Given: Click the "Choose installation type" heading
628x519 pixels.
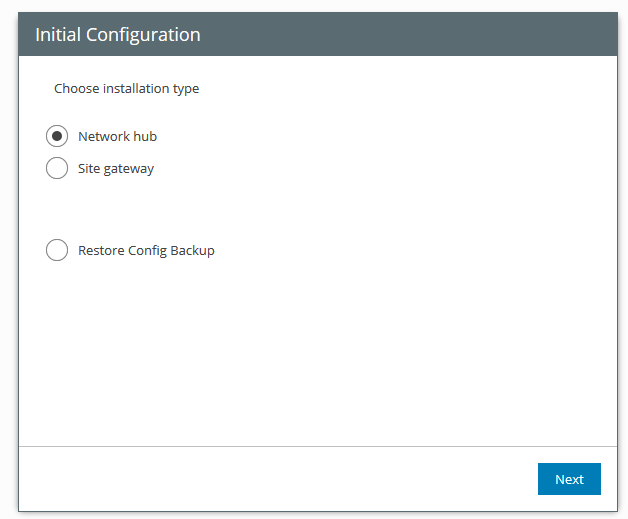Looking at the screenshot, I should (x=126, y=88).
